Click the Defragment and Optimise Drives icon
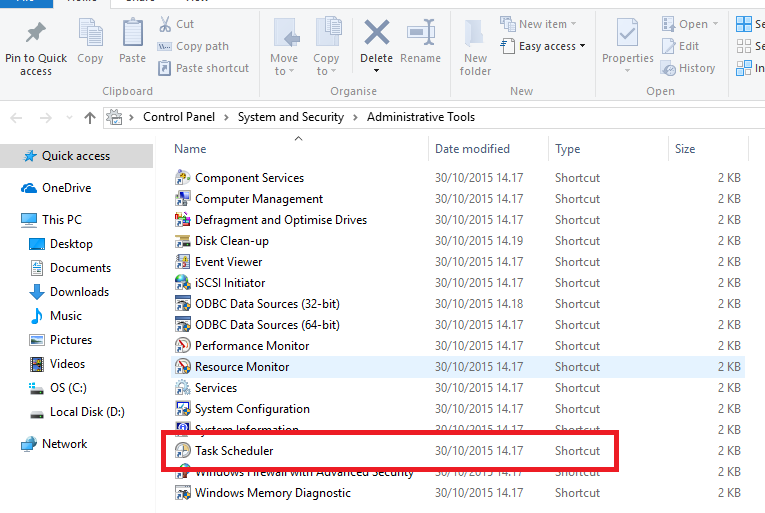 click(182, 220)
